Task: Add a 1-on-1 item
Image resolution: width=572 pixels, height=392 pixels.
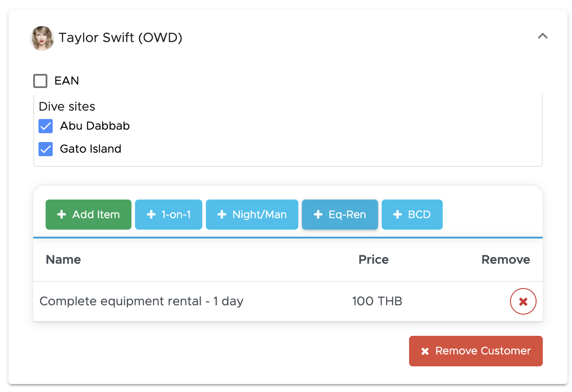Action: point(169,215)
